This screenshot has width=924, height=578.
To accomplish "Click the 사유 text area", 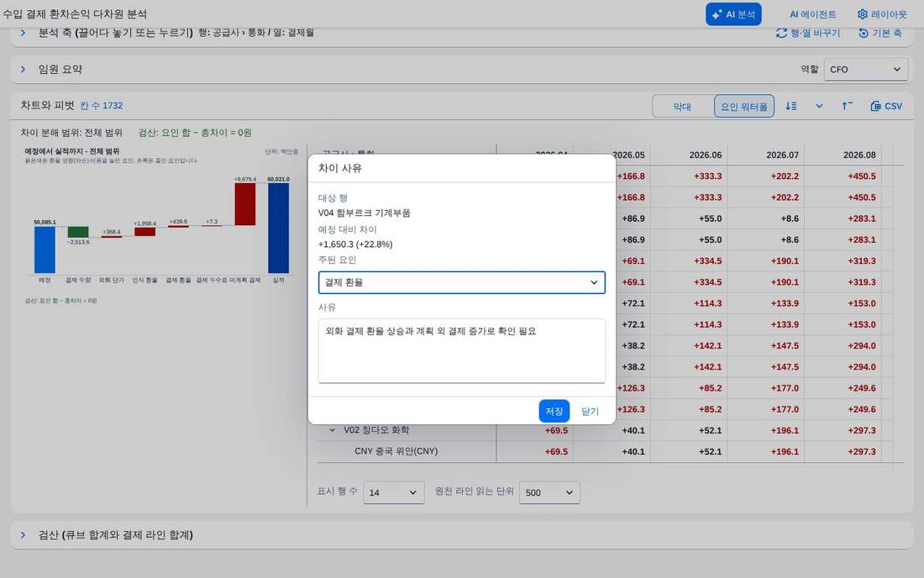I will 461,350.
